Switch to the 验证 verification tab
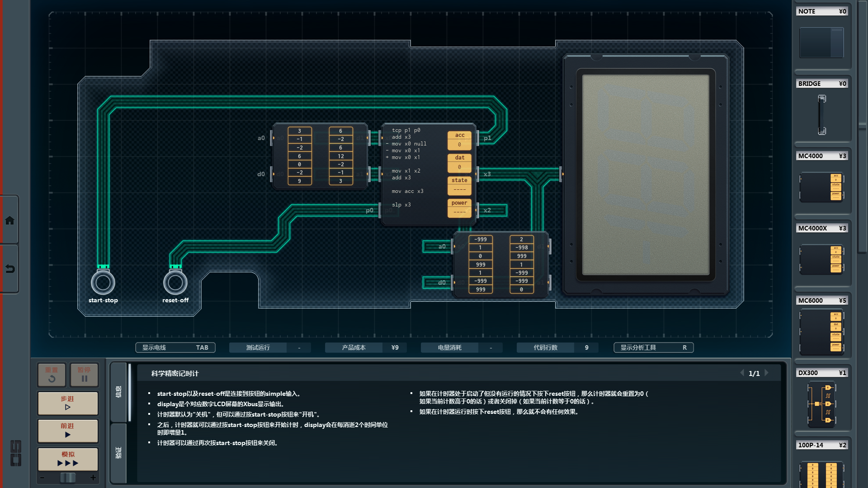This screenshot has width=868, height=488. (118, 452)
